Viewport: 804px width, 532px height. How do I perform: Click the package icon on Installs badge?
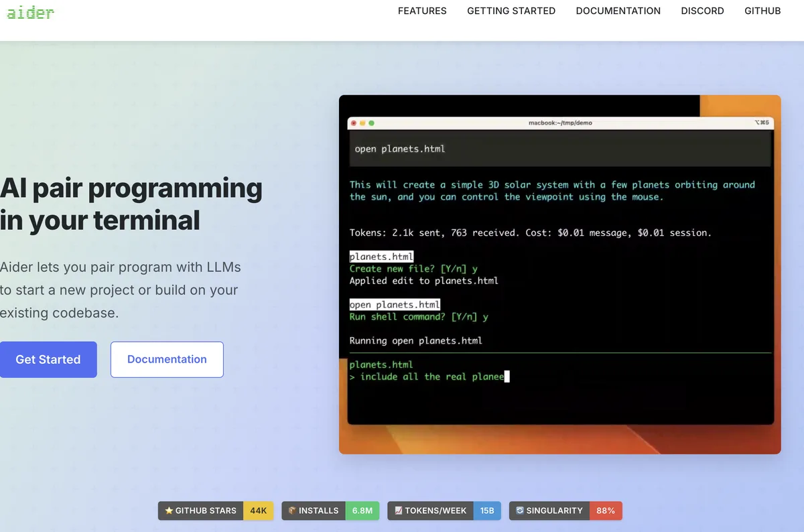tap(292, 511)
